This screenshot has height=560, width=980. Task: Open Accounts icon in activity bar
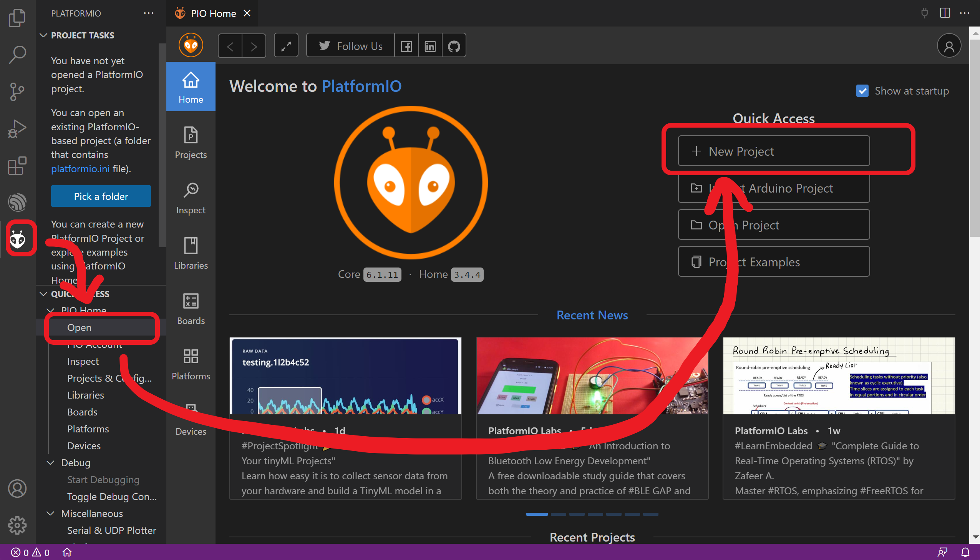pos(17,489)
